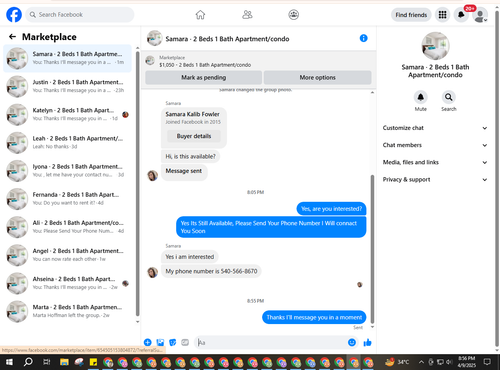Image resolution: width=500 pixels, height=370 pixels.
Task: Open the emoji picker smiley icon
Action: pos(352,342)
